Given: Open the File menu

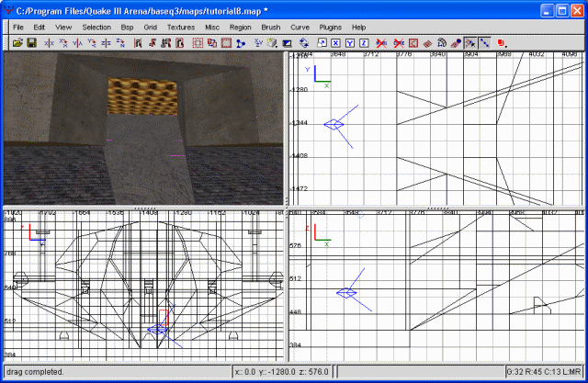Looking at the screenshot, I should 18,28.
